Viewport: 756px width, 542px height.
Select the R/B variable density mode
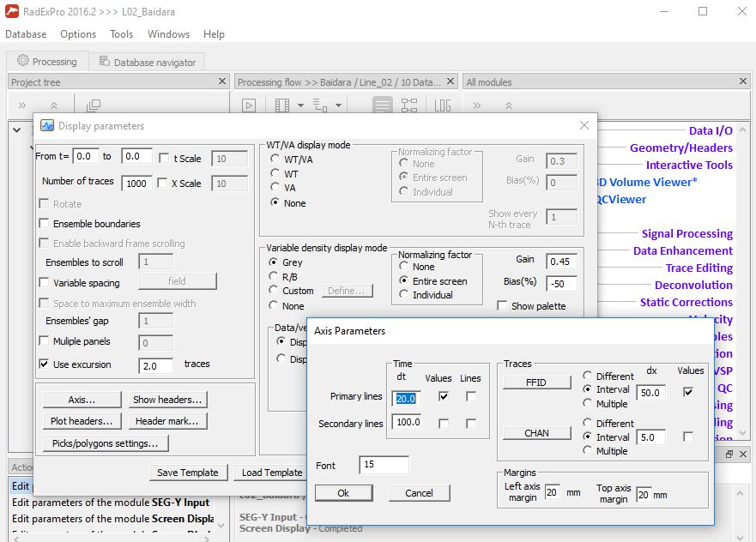274,276
